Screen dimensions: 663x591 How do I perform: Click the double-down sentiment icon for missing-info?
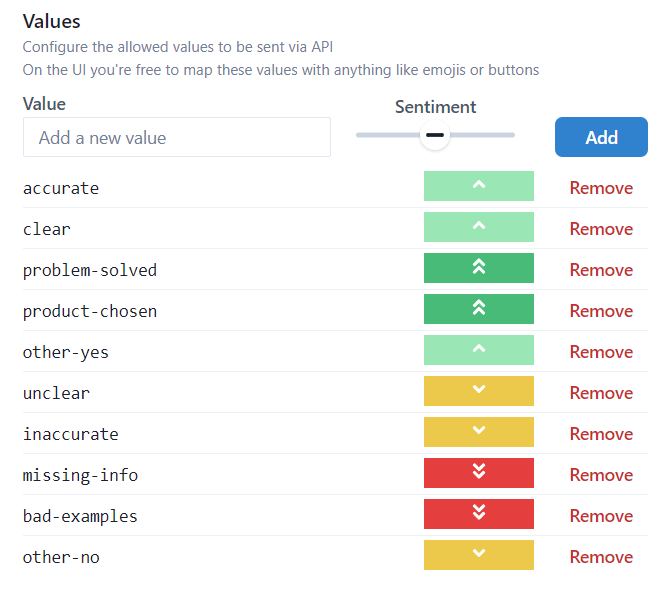coord(478,474)
